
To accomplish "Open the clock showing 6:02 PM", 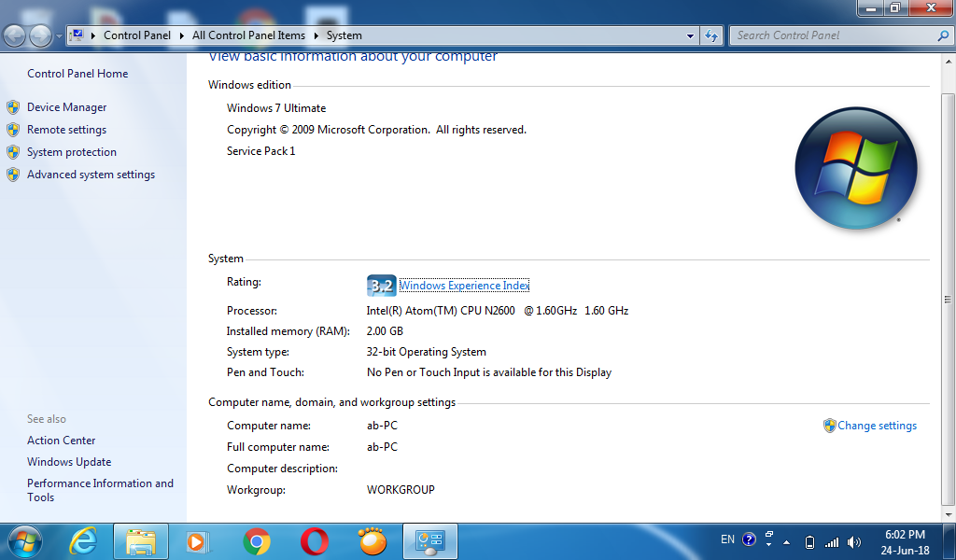I will click(x=905, y=535).
